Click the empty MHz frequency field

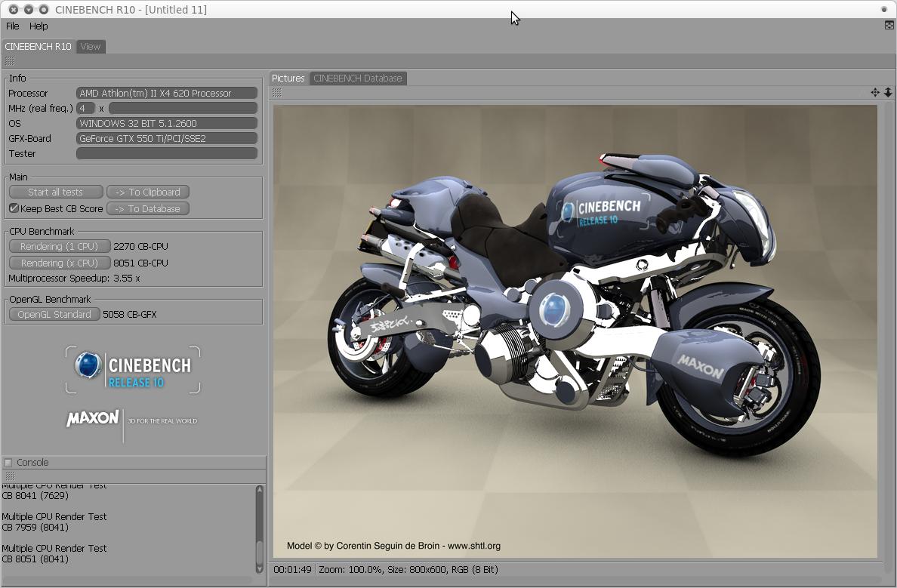click(183, 108)
